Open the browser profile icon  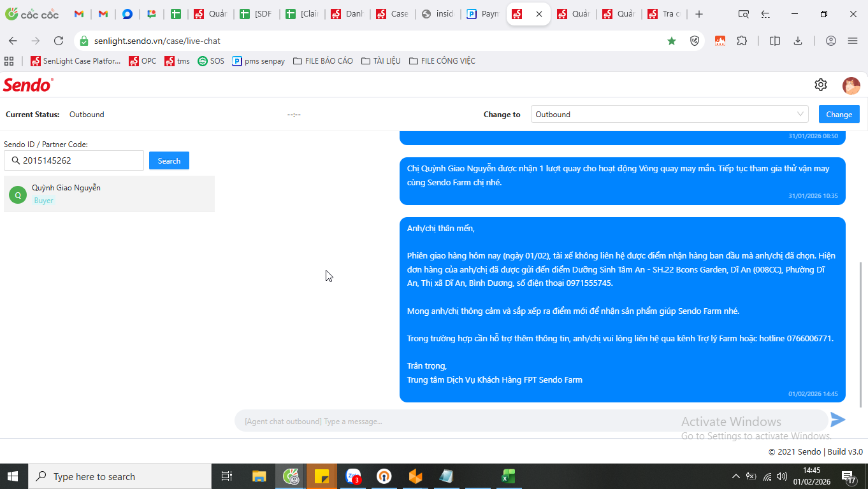coord(830,41)
